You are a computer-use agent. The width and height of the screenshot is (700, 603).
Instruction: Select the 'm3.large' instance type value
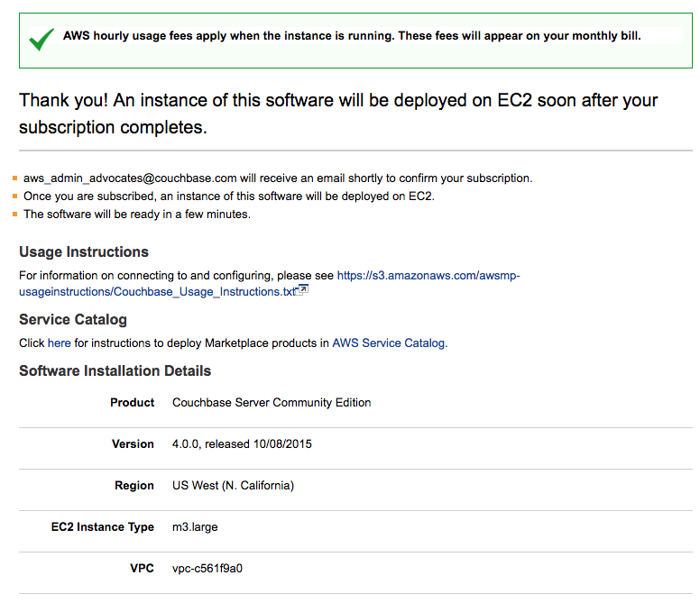point(195,527)
